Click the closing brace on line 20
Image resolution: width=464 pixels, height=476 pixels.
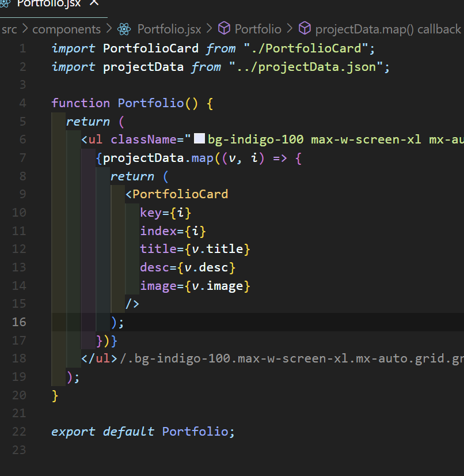click(55, 396)
